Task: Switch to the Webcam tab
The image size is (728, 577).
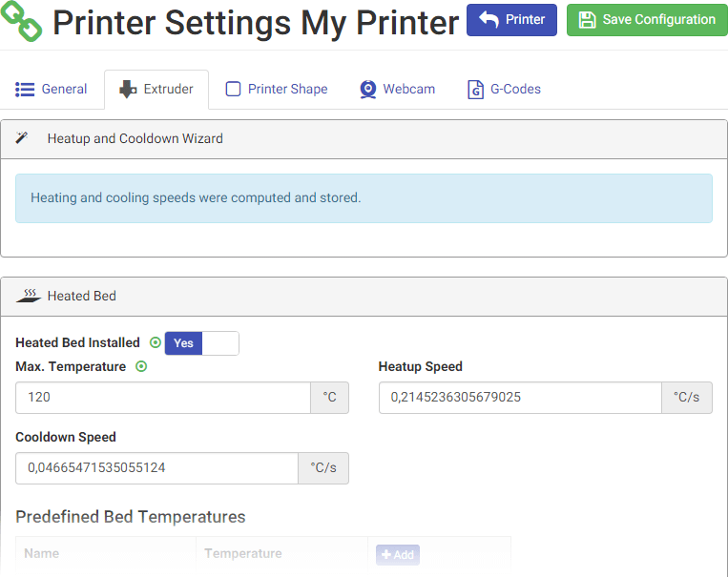Action: point(397,90)
